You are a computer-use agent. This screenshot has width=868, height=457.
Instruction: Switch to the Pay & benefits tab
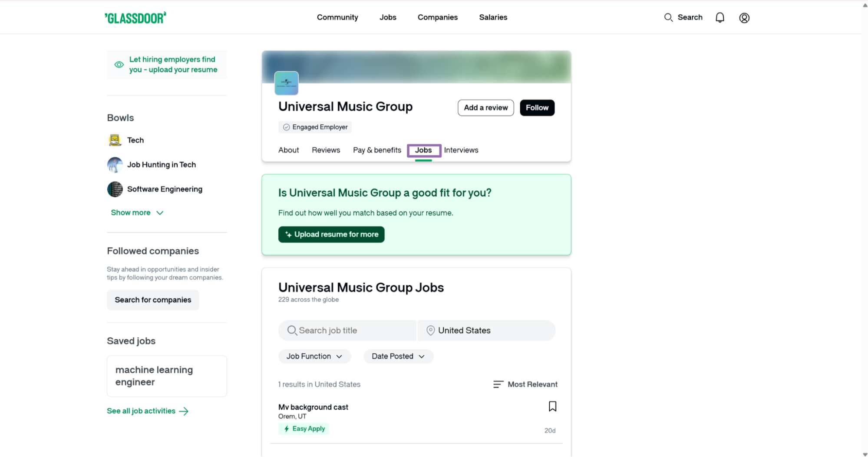click(x=377, y=150)
